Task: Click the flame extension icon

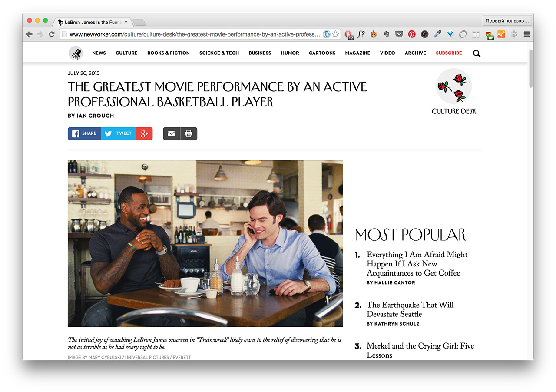Action: click(x=374, y=34)
